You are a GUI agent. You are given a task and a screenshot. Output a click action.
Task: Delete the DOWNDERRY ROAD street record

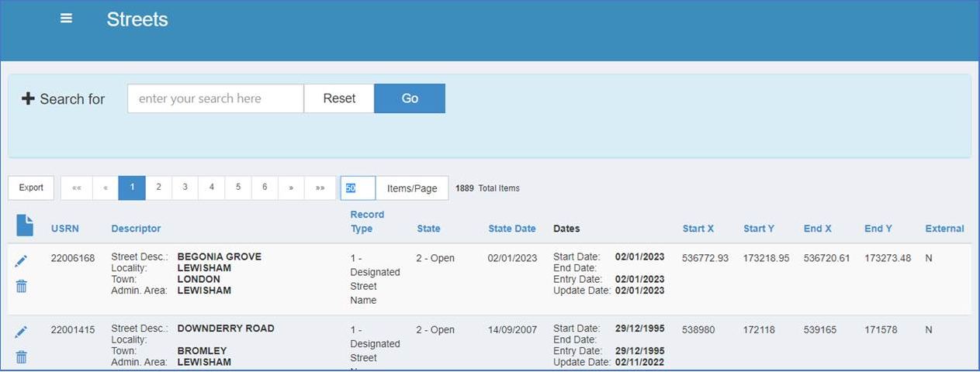tap(22, 356)
